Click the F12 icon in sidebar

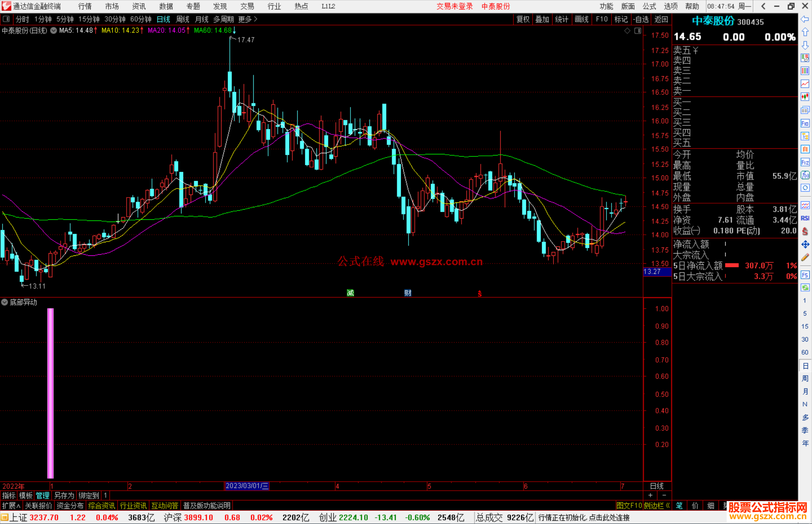805,162
